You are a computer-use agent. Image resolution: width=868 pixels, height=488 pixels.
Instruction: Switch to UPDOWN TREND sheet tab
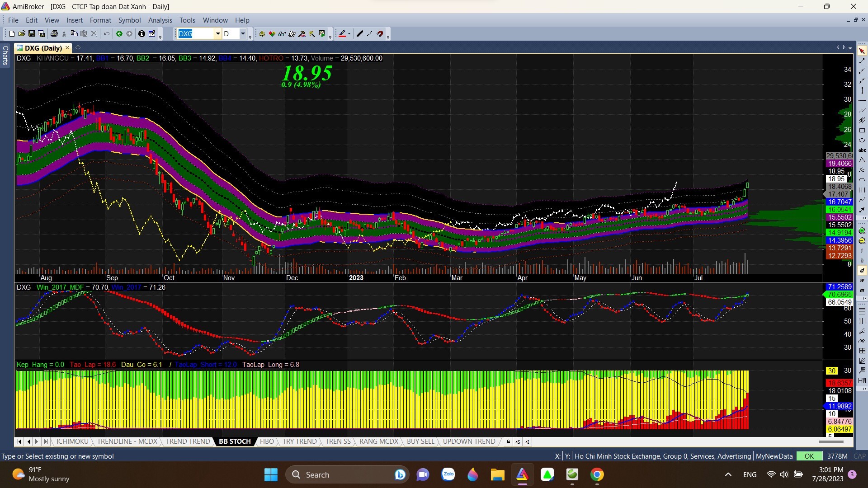pyautogui.click(x=469, y=441)
